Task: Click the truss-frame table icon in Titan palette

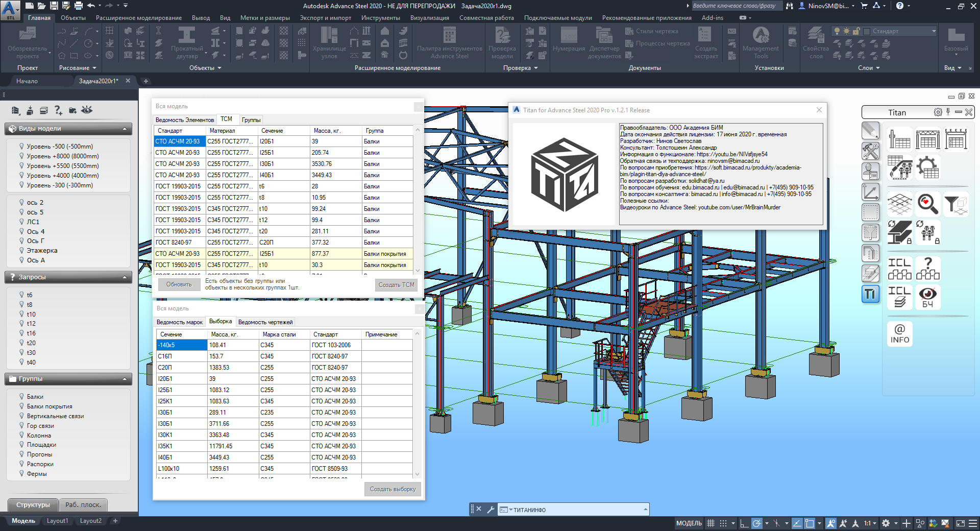Action: tap(927, 139)
